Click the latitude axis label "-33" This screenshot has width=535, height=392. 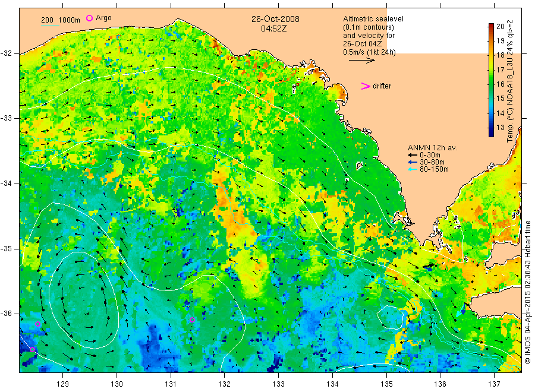(7, 118)
